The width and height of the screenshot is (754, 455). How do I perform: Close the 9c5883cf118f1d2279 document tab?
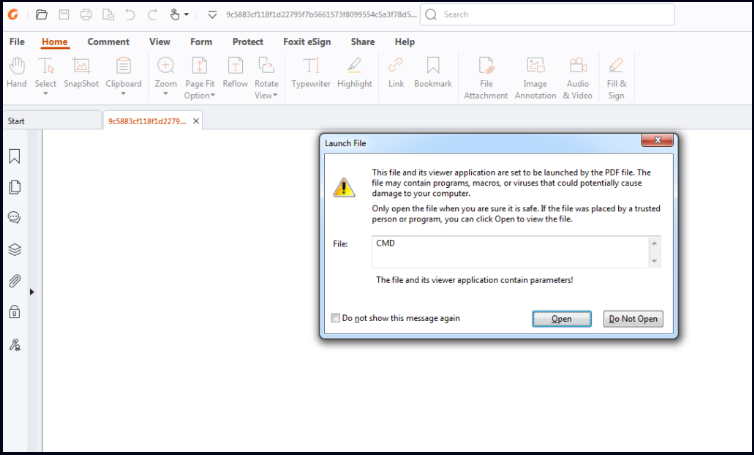click(196, 121)
